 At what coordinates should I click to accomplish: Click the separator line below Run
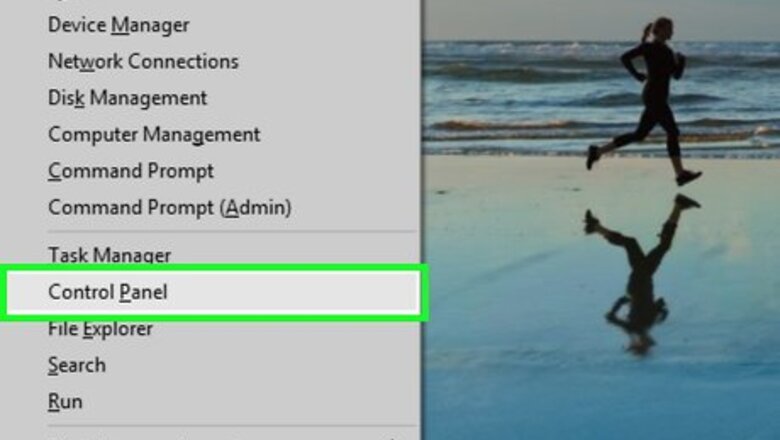(232, 426)
